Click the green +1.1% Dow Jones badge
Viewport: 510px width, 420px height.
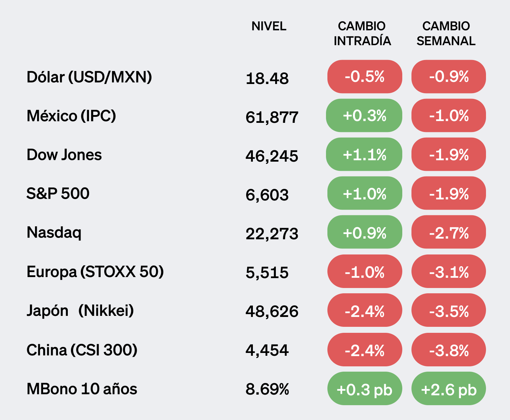(364, 155)
